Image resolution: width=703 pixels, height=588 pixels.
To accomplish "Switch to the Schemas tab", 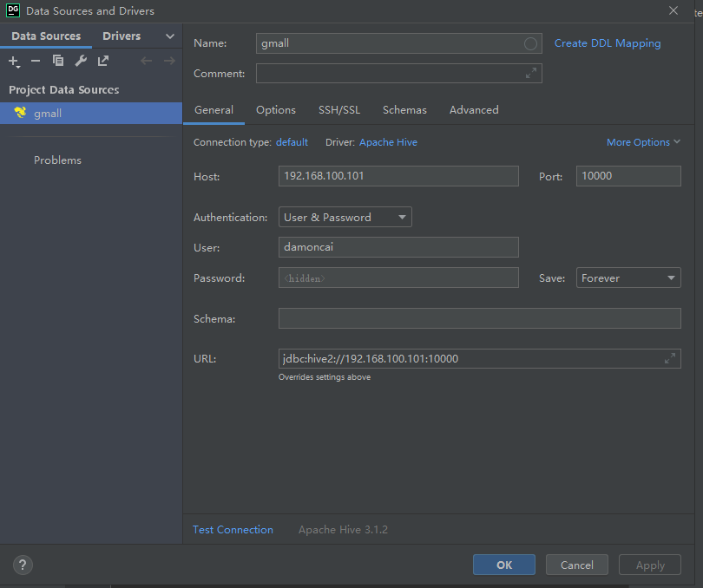I will pos(404,110).
